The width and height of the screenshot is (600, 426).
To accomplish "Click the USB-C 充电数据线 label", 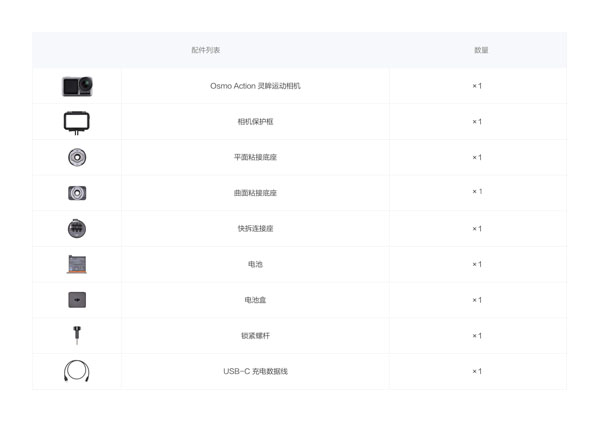I will tap(255, 371).
